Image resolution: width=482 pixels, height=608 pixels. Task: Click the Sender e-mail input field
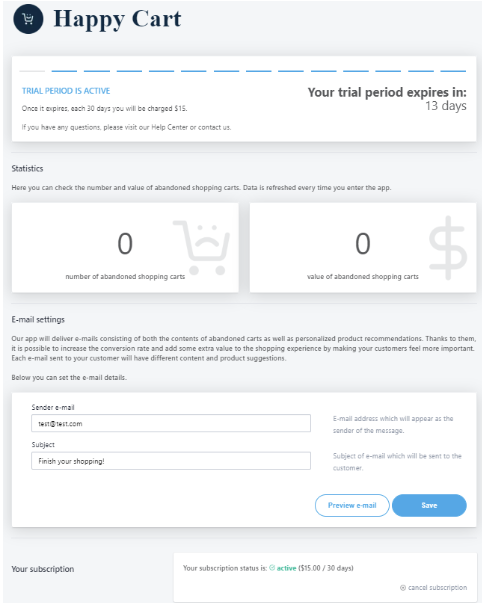[x=171, y=423]
